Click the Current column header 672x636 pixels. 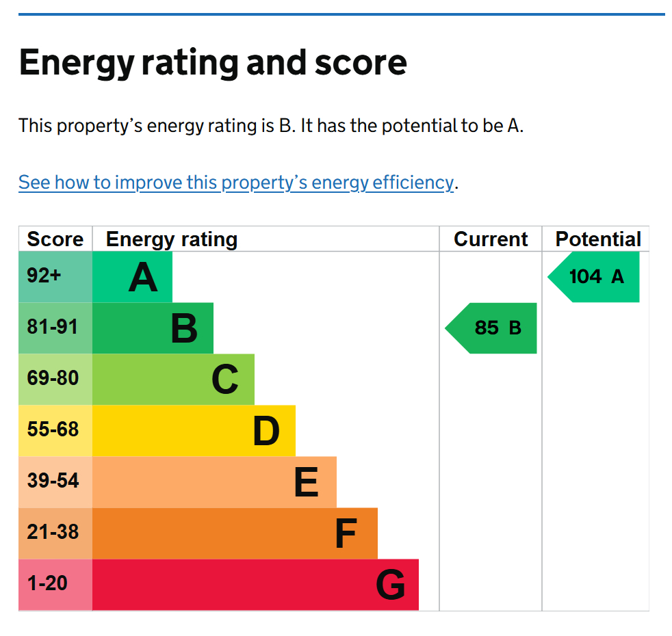(491, 239)
